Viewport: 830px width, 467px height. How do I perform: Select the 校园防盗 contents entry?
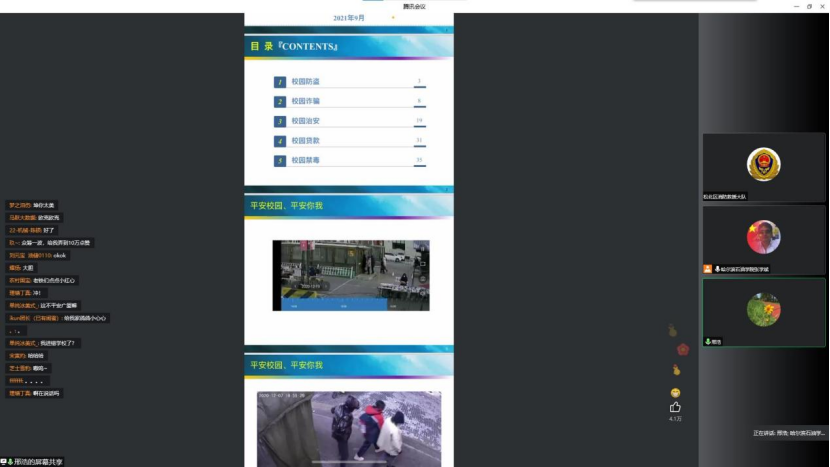pos(306,82)
